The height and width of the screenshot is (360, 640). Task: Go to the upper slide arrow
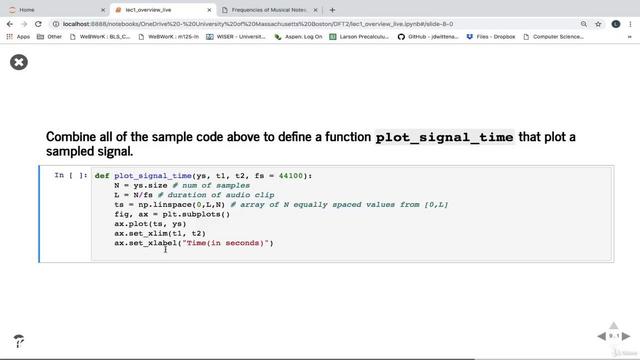click(613, 325)
